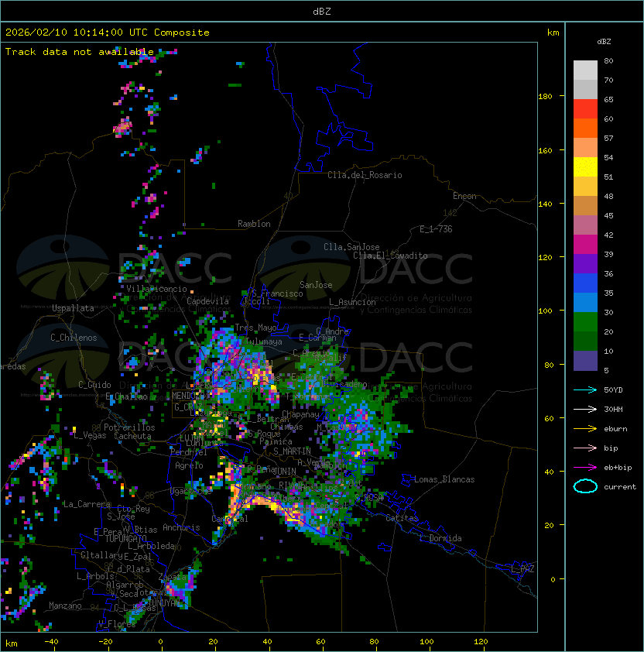Click the 'La_Carrera' map label
This screenshot has width=644, height=652.
86,504
